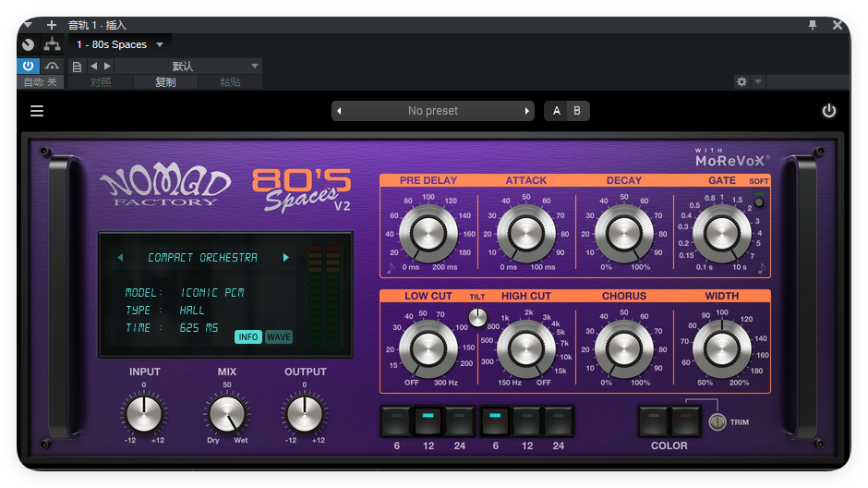Collapse the window with the top-left triangle
Screen dimensions: 868x488
coord(28,25)
